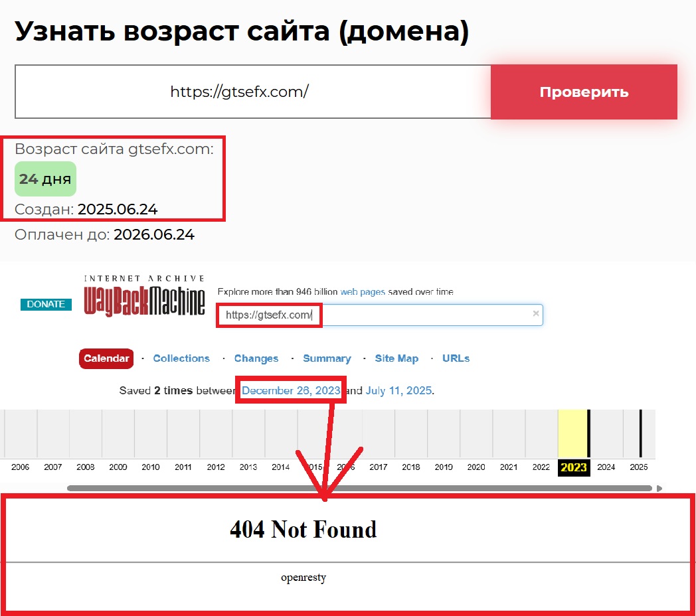696x616 pixels.
Task: Select year 2025 on the timeline
Action: pyautogui.click(x=638, y=467)
